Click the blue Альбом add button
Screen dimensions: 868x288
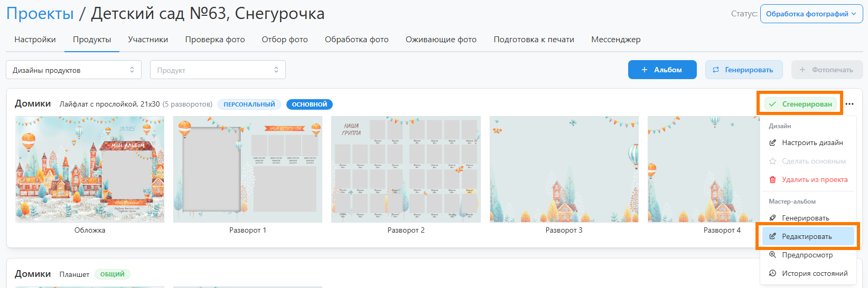[662, 70]
